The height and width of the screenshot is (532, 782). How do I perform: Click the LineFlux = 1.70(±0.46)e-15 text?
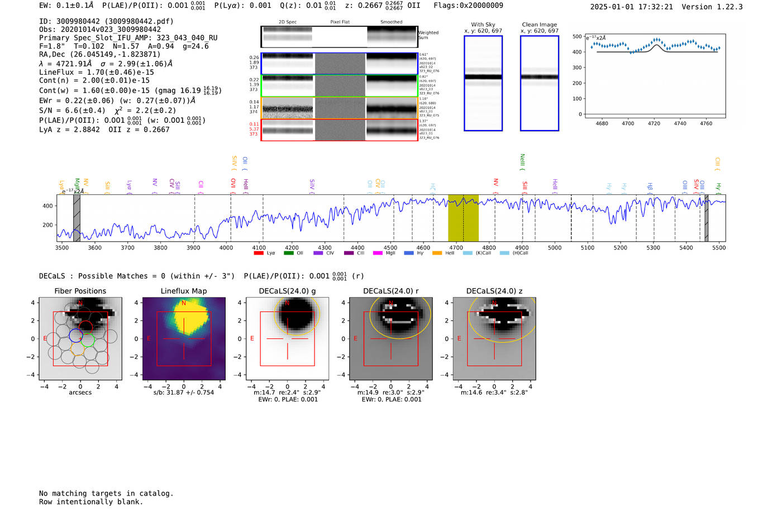(x=97, y=72)
